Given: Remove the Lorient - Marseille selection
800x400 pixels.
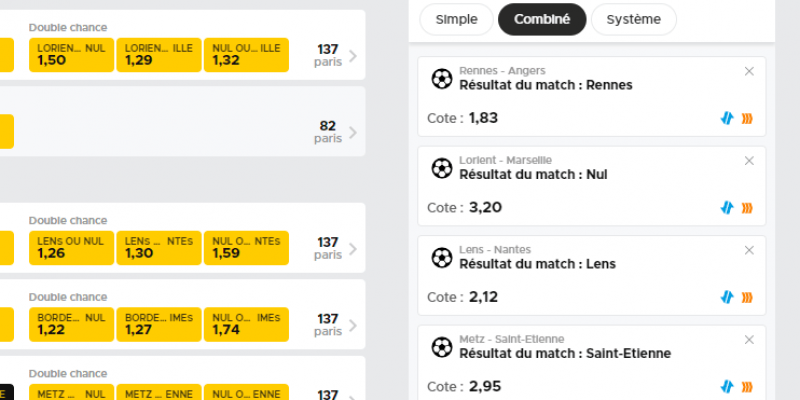Looking at the screenshot, I should (x=749, y=160).
